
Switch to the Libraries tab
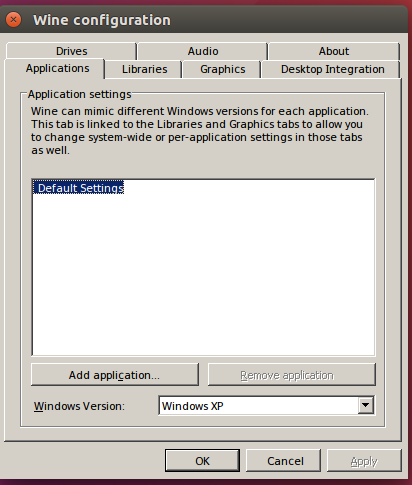tap(144, 69)
